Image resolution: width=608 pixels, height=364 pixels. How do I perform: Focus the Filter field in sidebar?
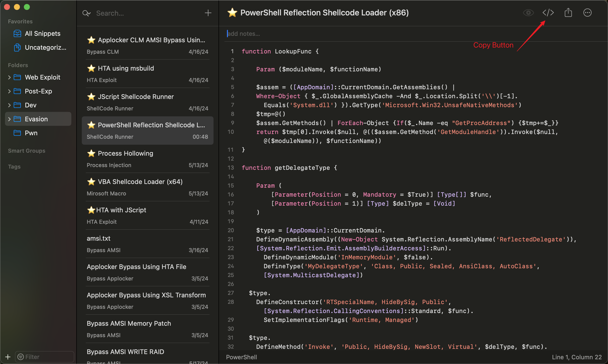[x=45, y=357]
